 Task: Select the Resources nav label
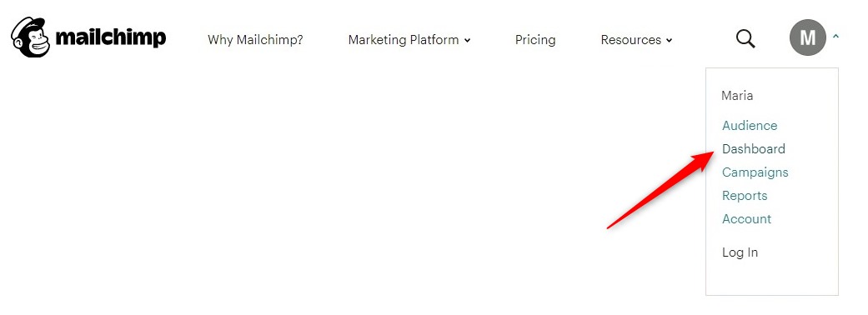click(x=631, y=40)
